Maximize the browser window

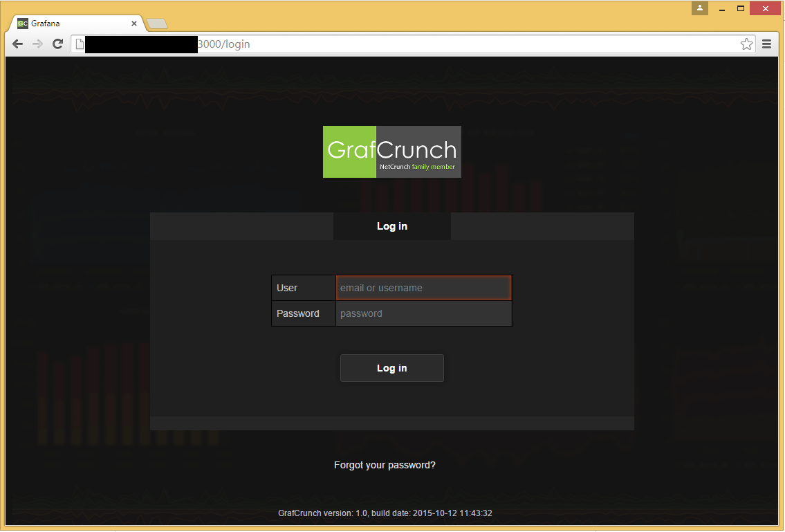point(741,8)
